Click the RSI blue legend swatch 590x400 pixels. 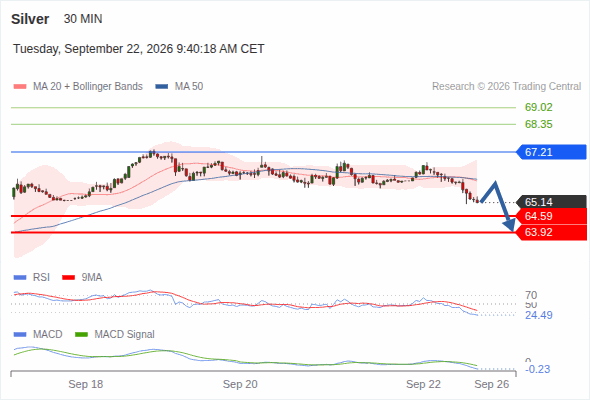point(20,278)
